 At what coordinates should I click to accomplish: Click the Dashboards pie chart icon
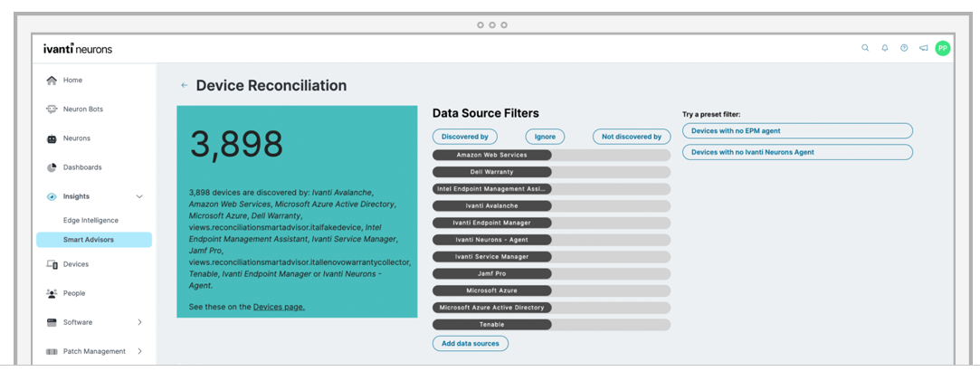(x=52, y=167)
